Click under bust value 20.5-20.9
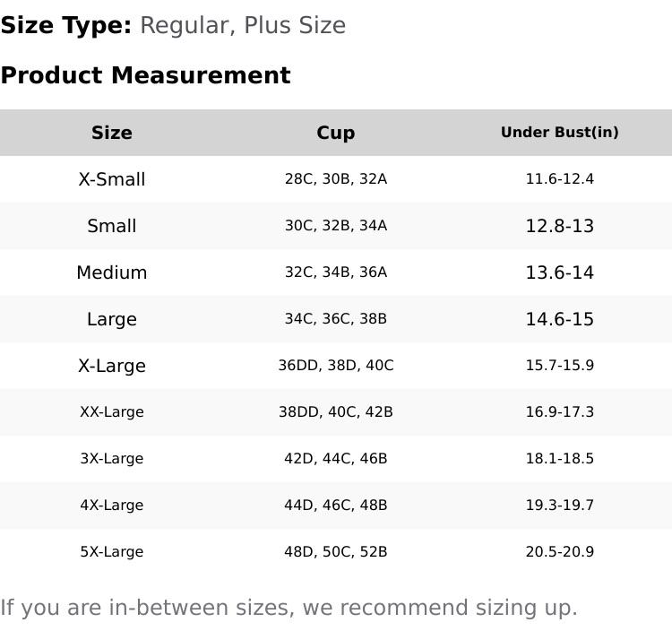672x640 pixels. click(559, 552)
